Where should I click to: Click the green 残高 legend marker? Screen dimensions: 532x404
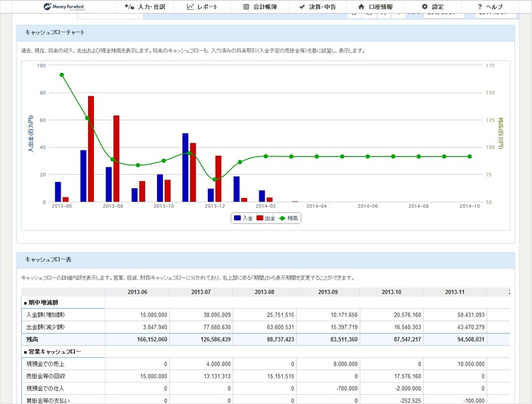pyautogui.click(x=282, y=218)
